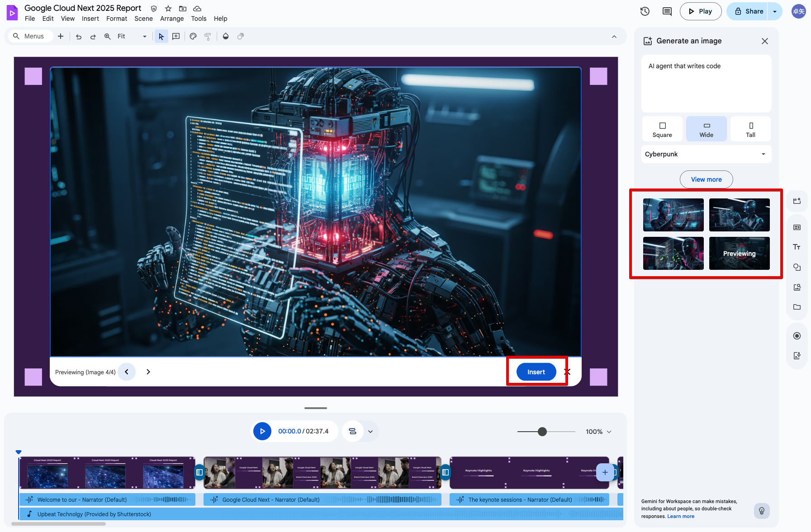Select the Square aspect ratio option
811x532 pixels.
pyautogui.click(x=662, y=129)
